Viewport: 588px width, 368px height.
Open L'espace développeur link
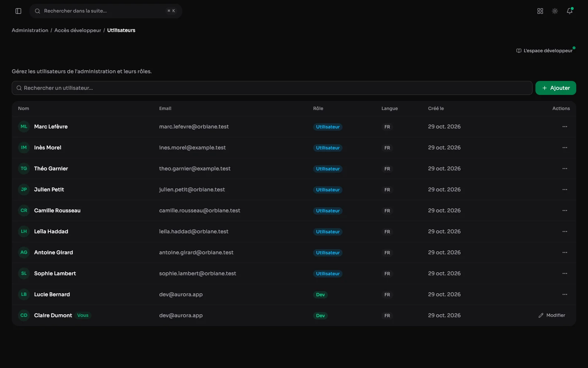(x=545, y=51)
